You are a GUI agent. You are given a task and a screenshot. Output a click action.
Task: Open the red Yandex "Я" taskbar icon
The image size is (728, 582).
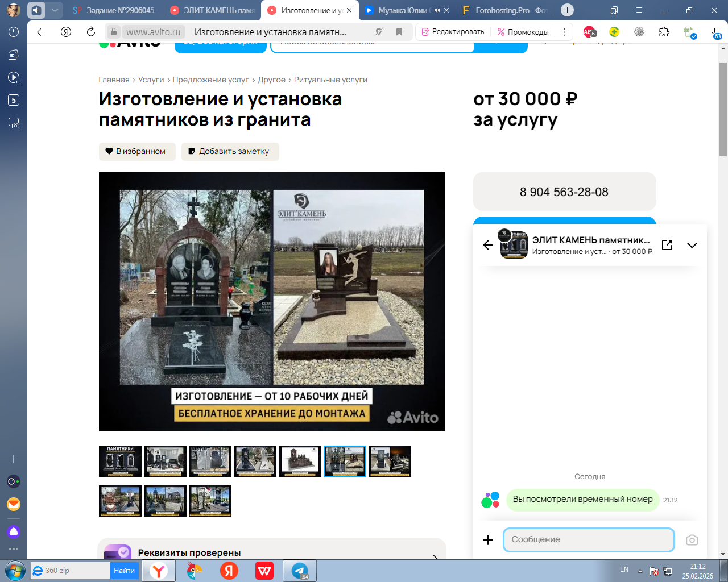(x=229, y=571)
